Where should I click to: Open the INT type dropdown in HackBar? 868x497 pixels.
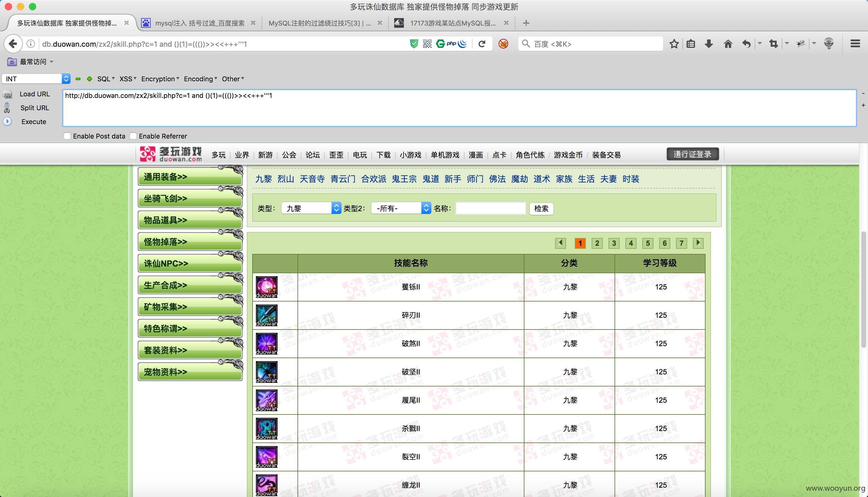click(x=36, y=79)
